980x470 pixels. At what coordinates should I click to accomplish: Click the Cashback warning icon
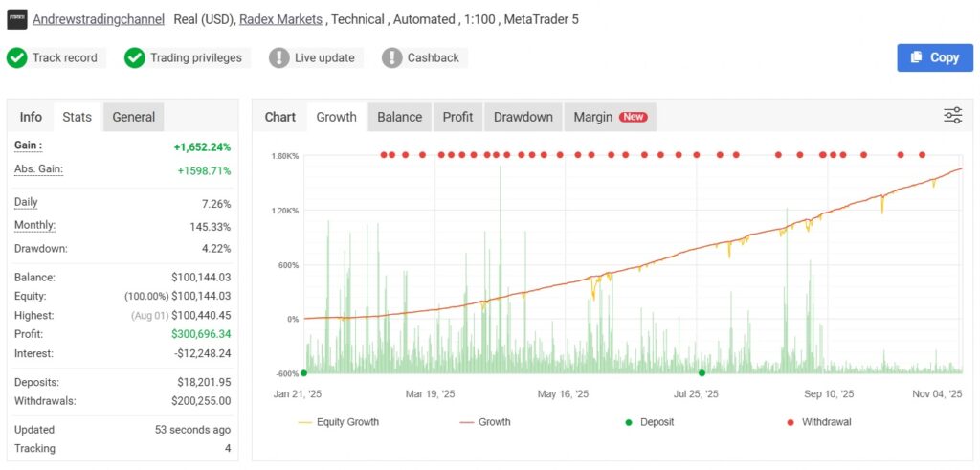tap(392, 57)
